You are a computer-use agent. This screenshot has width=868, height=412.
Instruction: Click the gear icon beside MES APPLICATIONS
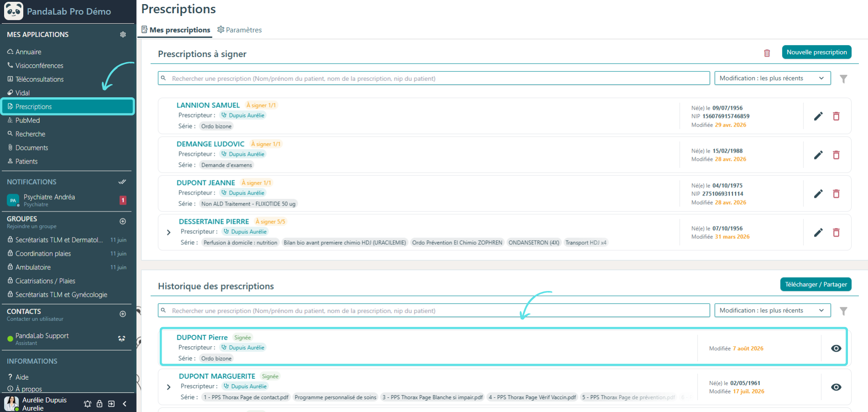click(123, 34)
